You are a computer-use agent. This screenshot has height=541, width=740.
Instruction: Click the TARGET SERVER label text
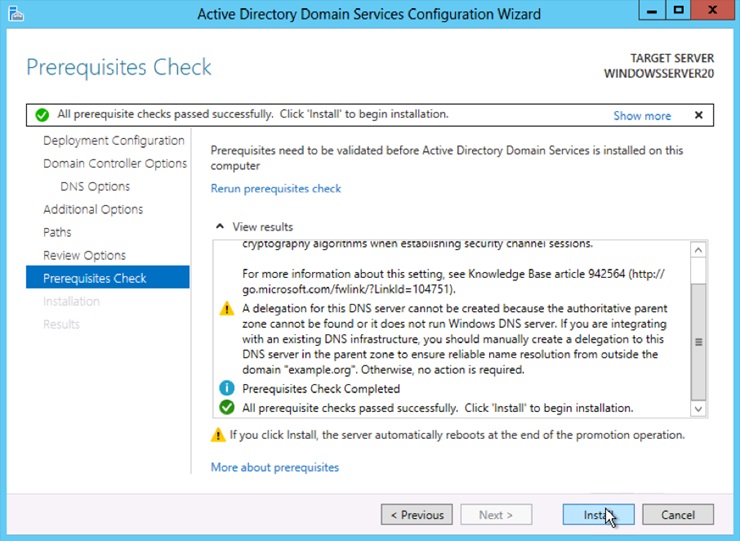[672, 58]
